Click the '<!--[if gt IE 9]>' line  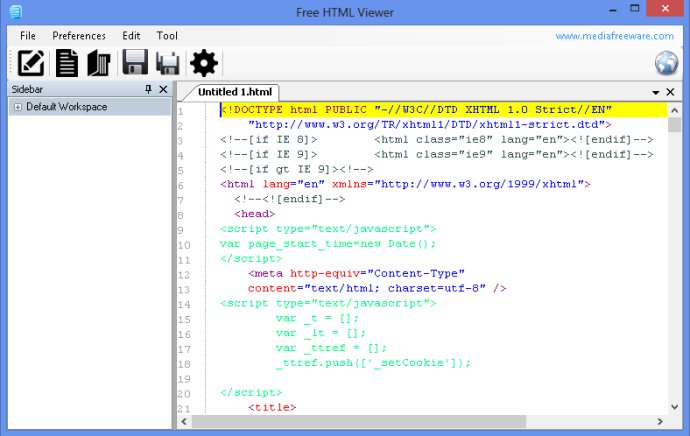tap(297, 169)
